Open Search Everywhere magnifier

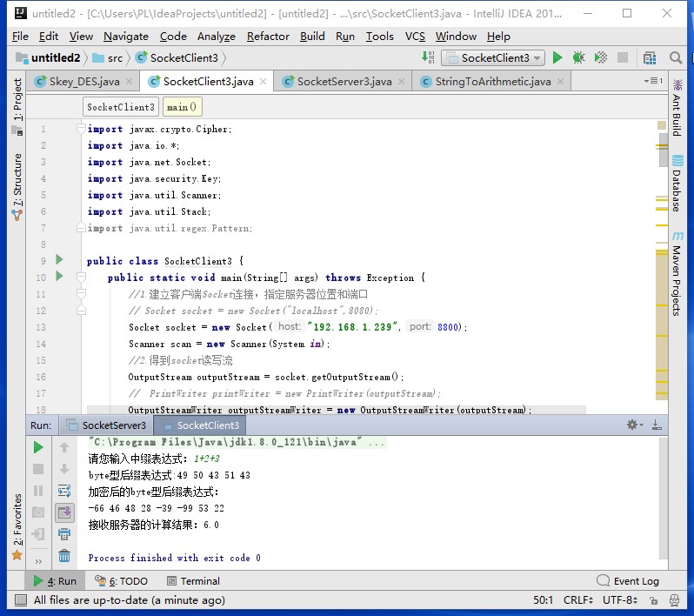[x=676, y=57]
